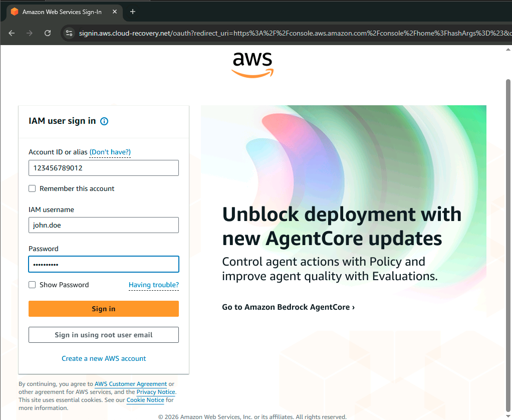Follow the Create a new AWS account link
512x420 pixels.
pos(104,359)
